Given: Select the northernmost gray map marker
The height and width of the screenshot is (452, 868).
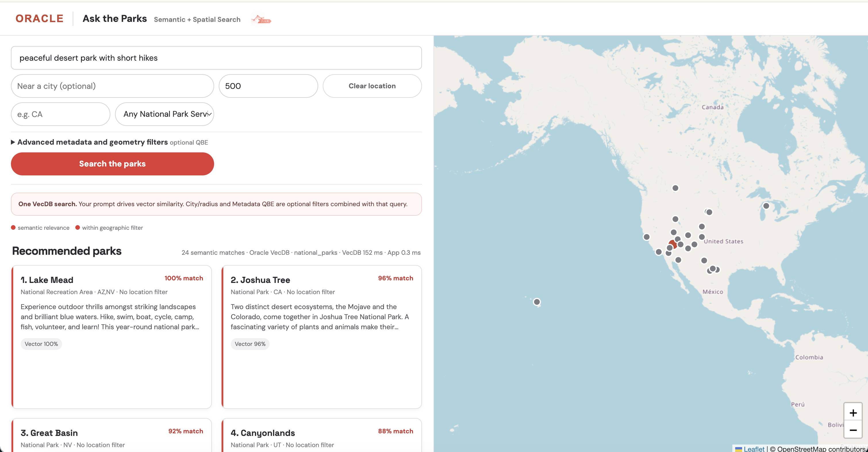Looking at the screenshot, I should 675,188.
